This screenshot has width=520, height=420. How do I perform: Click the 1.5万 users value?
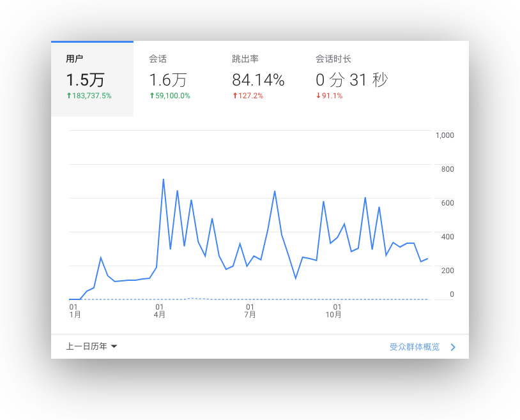pos(85,80)
